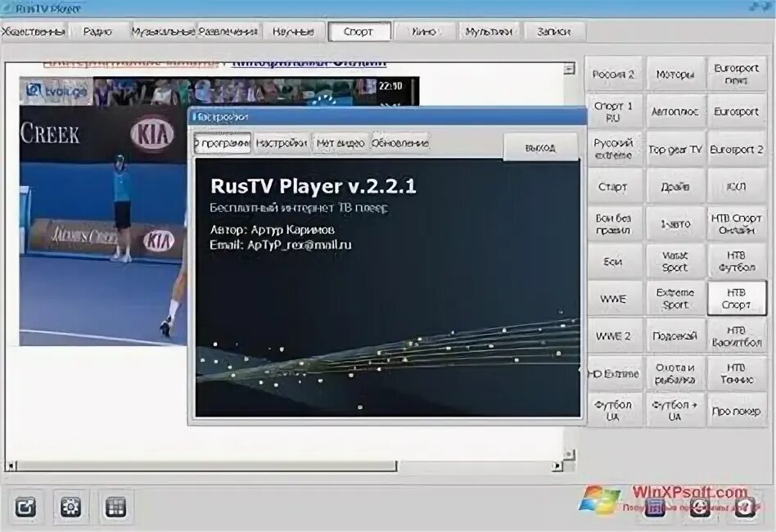Click the channel grid icon in bottom toolbar
This screenshot has height=532, width=776.
click(x=115, y=507)
